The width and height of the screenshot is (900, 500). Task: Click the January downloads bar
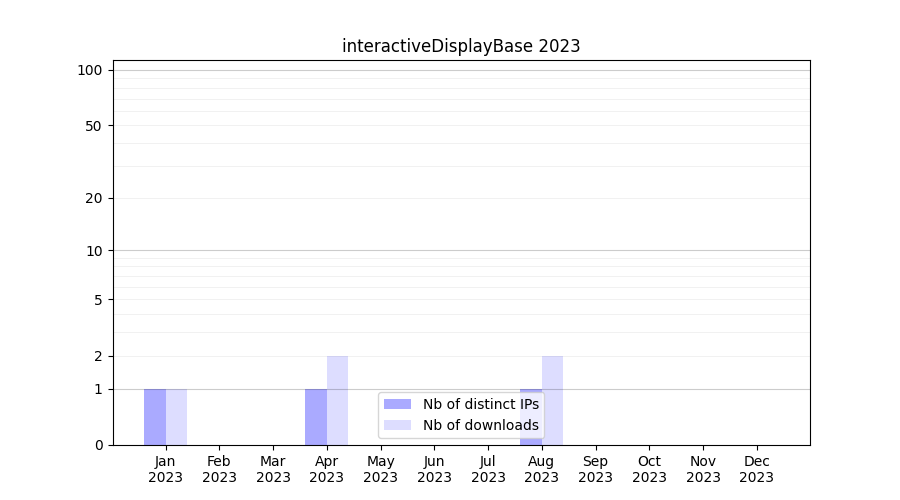point(176,417)
